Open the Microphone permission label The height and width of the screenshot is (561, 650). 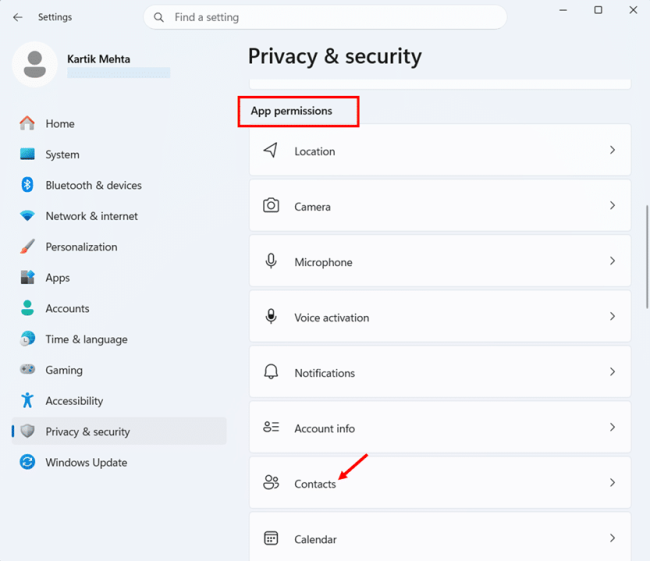[x=323, y=262]
